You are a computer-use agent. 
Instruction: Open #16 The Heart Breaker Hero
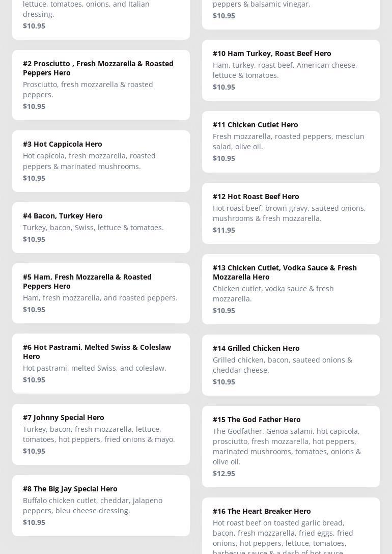(x=262, y=511)
